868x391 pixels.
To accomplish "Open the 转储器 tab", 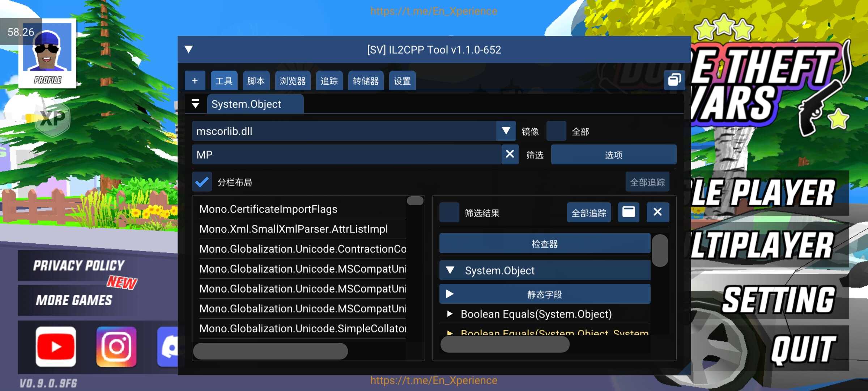I will pos(365,81).
